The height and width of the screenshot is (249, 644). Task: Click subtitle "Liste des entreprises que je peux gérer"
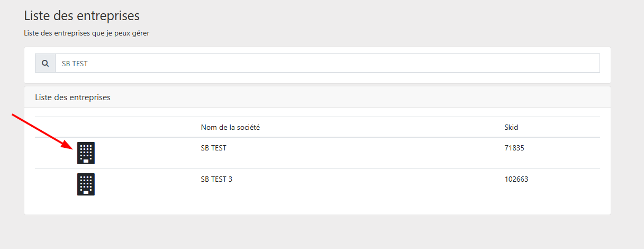[87, 33]
